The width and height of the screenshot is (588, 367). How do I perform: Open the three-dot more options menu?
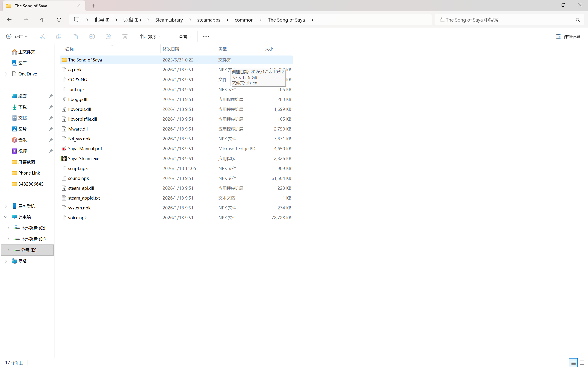click(206, 37)
